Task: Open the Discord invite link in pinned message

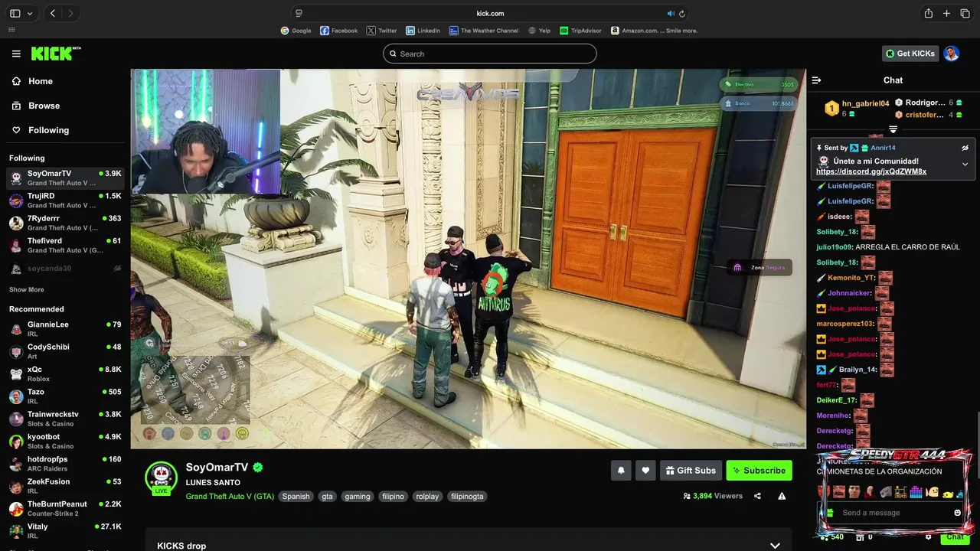Action: tap(871, 171)
